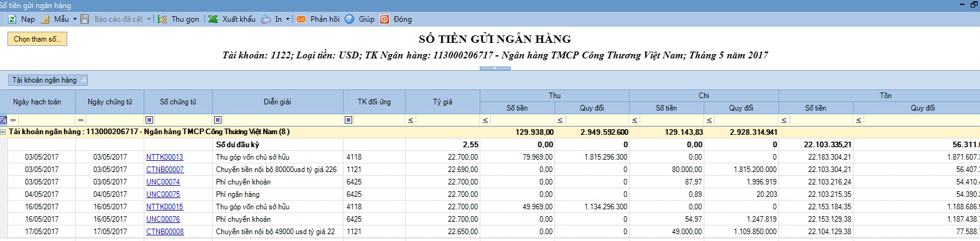Click the Giúp help question icon
980x241 pixels.
tap(350, 19)
